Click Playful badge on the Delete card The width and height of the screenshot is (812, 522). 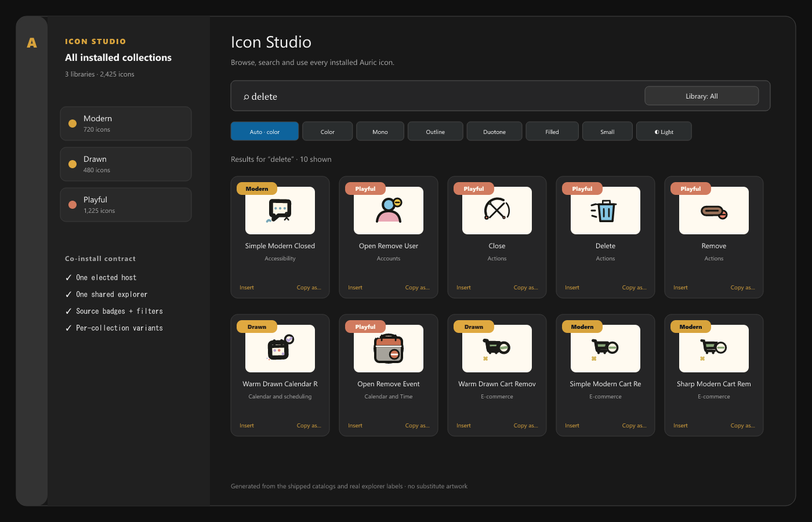(x=582, y=188)
